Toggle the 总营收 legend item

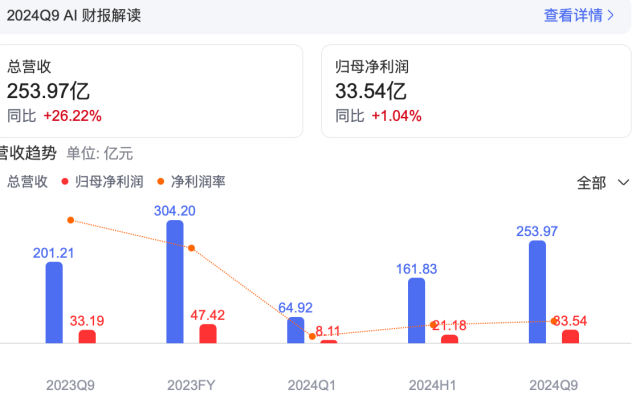point(28,181)
